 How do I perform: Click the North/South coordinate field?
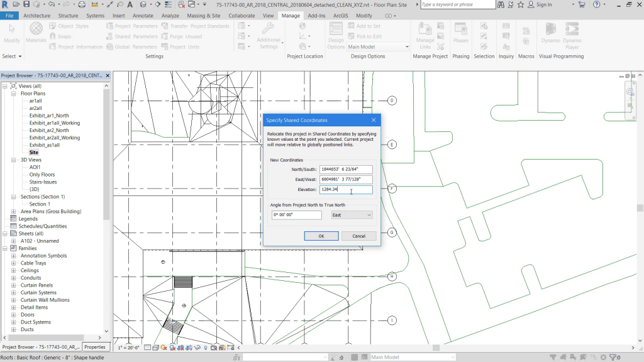[346, 169]
